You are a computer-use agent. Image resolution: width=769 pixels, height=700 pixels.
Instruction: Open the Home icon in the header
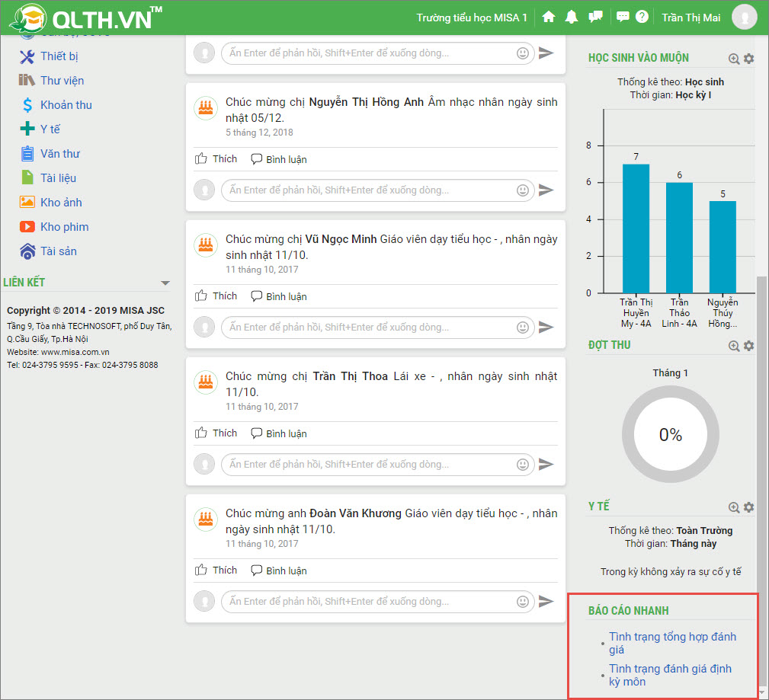click(548, 18)
